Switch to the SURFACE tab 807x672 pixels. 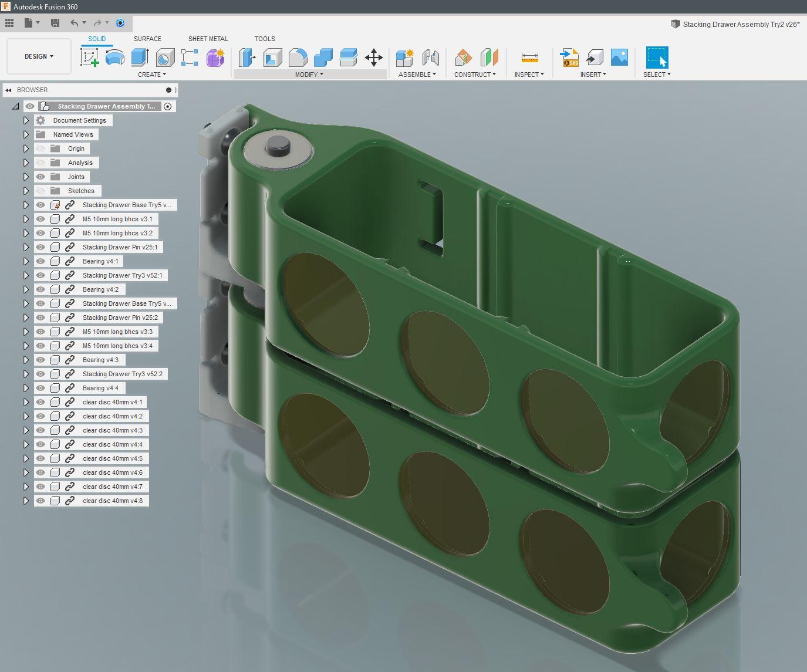pos(147,39)
